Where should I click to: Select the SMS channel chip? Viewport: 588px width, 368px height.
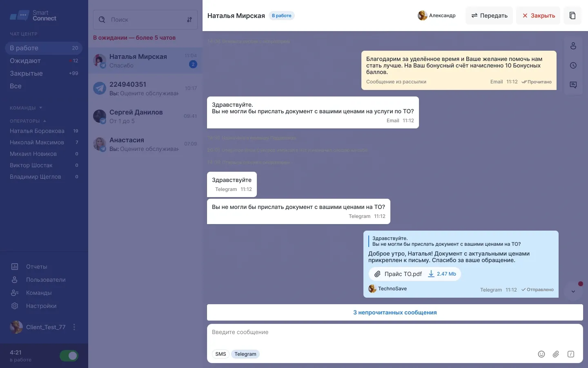click(220, 354)
